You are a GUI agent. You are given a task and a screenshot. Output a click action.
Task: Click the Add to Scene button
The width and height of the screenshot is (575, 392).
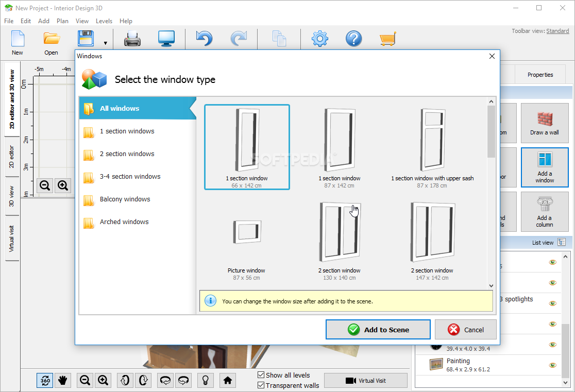coord(378,330)
